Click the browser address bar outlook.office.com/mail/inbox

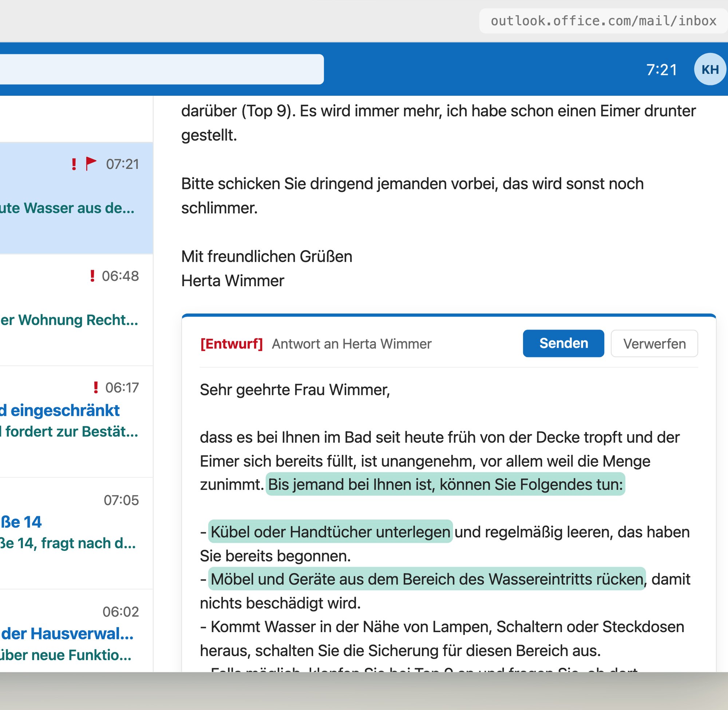click(x=603, y=21)
